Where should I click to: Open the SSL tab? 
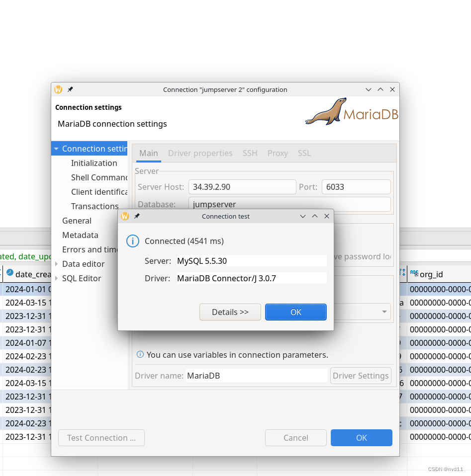304,153
